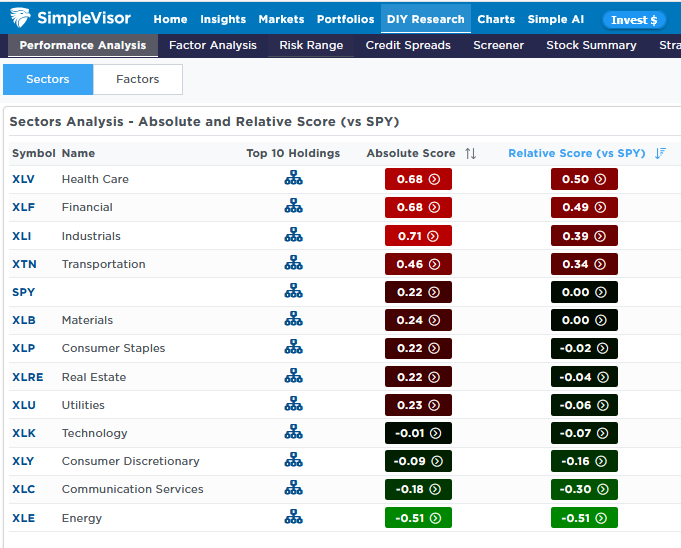
Task: Open Consumer Staples relative score -0.02 details
Action: click(584, 348)
